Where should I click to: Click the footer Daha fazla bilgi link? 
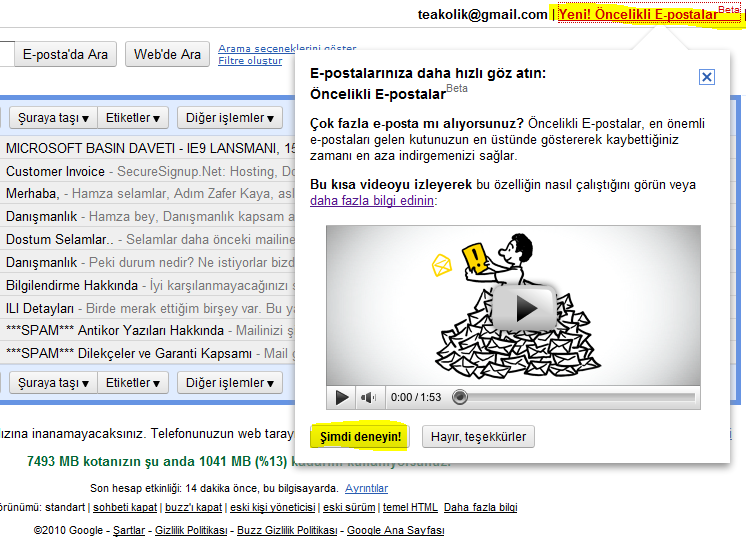point(481,507)
